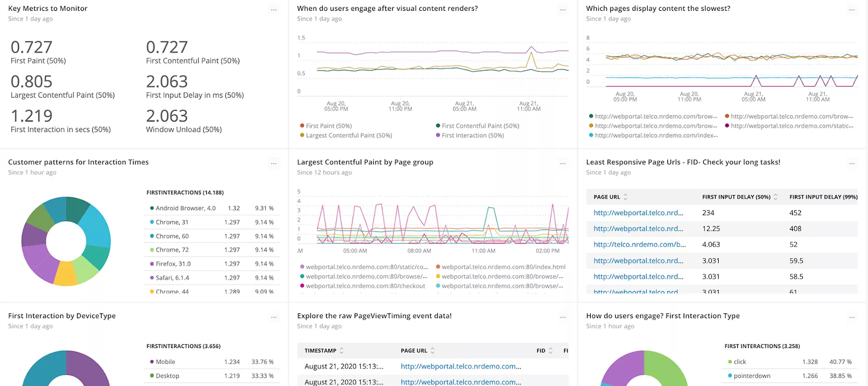868x386 pixels.
Task: Sort the TIMESTAMP column in raw event table
Action: tap(324, 351)
